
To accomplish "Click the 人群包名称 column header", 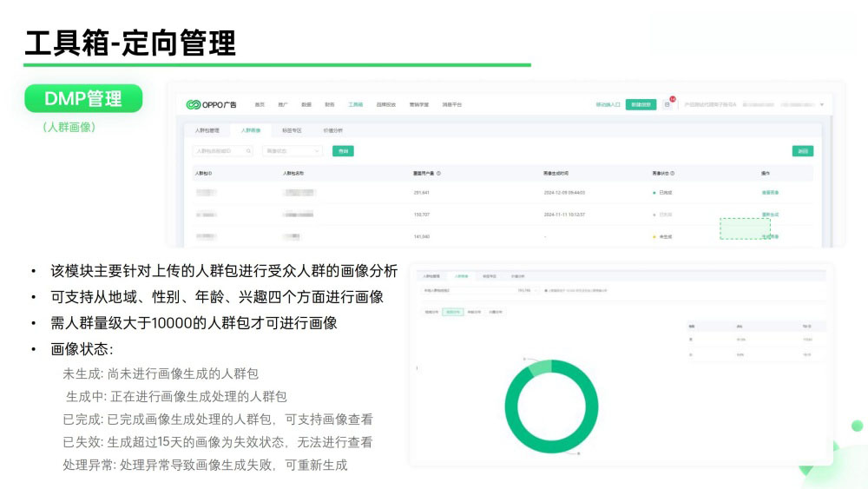I will pos(293,174).
